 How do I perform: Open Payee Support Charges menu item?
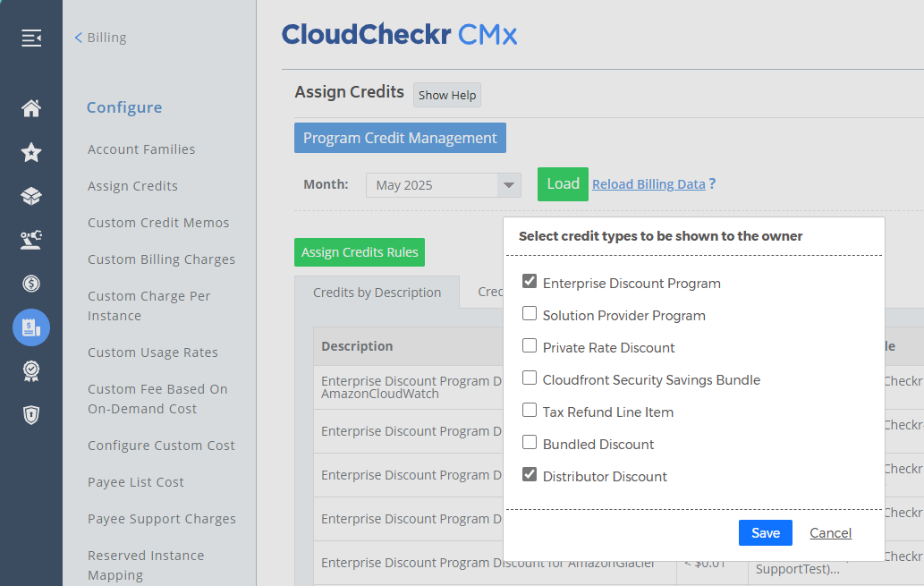click(162, 519)
